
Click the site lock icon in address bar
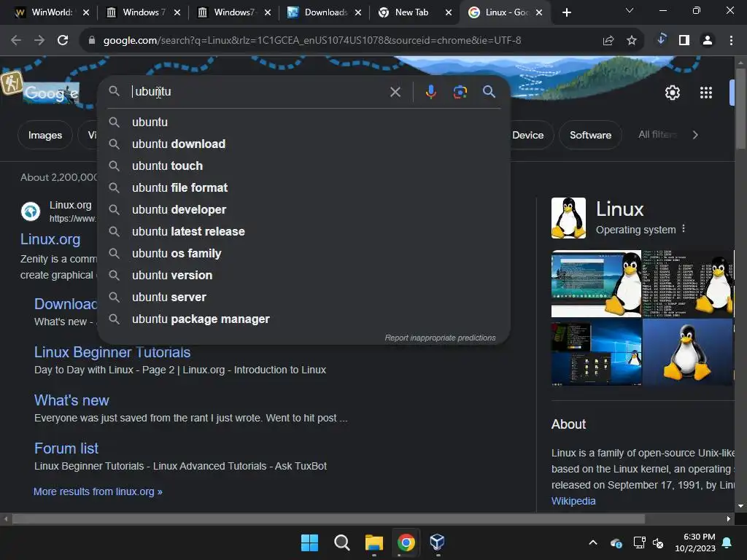[x=92, y=41]
